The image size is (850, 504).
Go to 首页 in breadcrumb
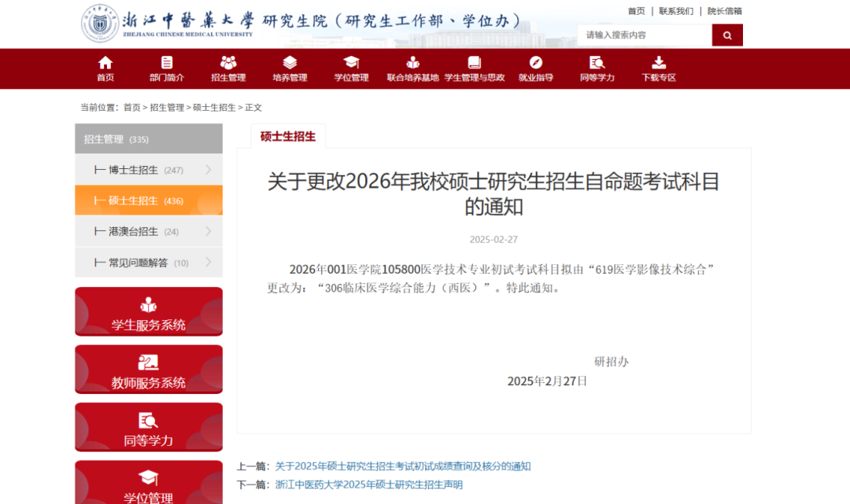click(x=131, y=107)
